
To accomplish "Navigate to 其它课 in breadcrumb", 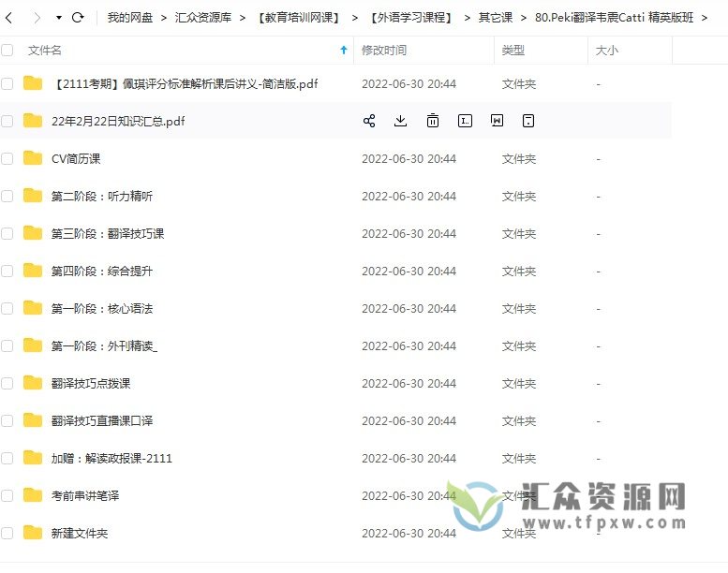I will coord(496,18).
